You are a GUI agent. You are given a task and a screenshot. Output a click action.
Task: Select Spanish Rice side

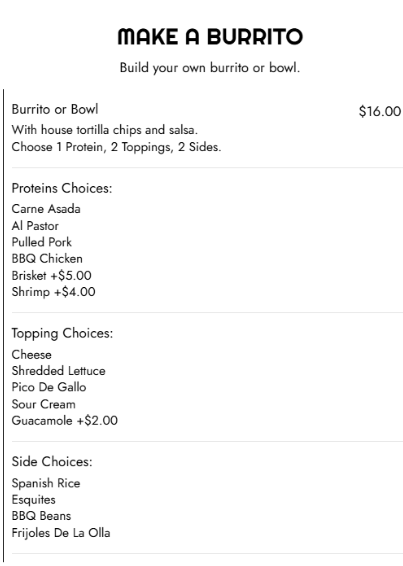click(x=46, y=483)
